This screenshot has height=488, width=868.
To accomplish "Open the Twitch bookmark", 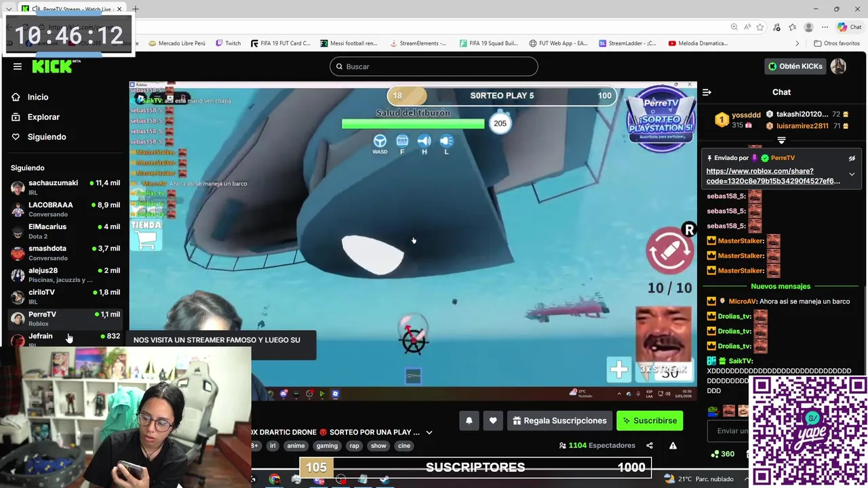I will pos(228,43).
